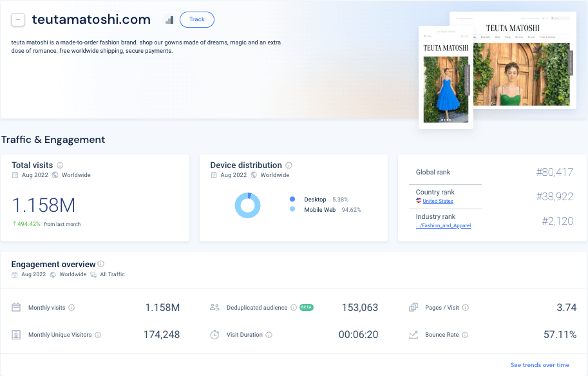588x376 pixels.
Task: Show info tooltip for Total visits
Action: pos(60,165)
